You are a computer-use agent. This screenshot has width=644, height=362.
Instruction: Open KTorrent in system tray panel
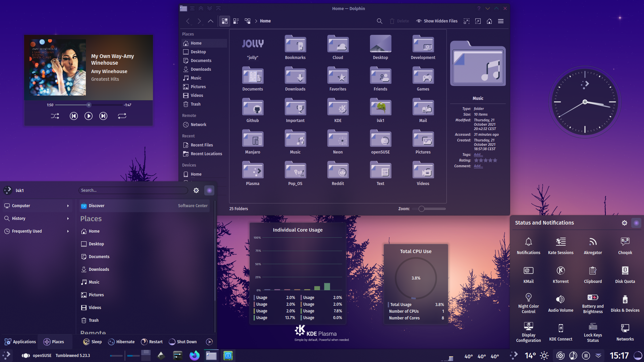click(x=561, y=275)
